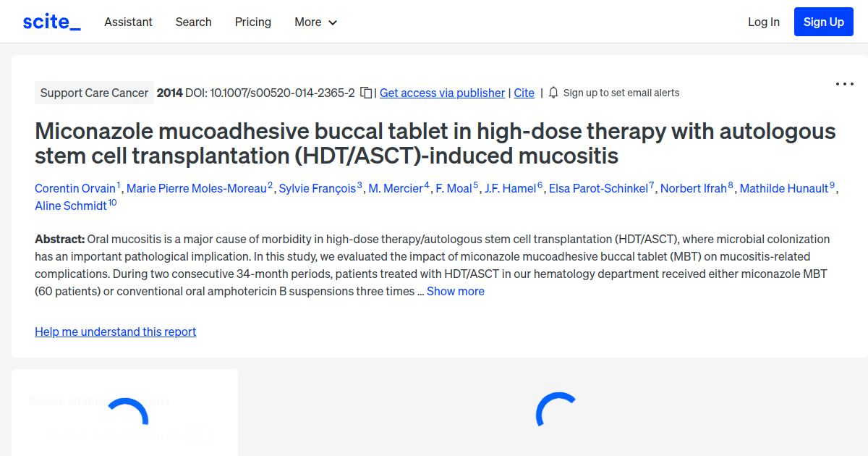
Task: Switch to the Search page
Action: pos(193,22)
